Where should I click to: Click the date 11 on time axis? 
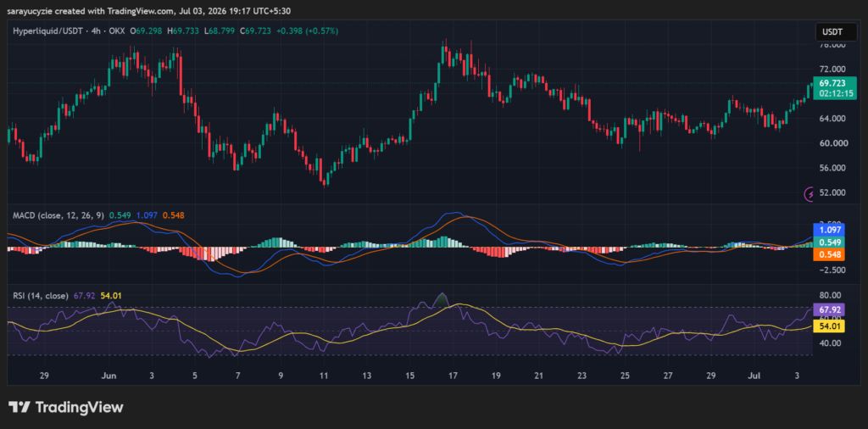click(x=323, y=376)
